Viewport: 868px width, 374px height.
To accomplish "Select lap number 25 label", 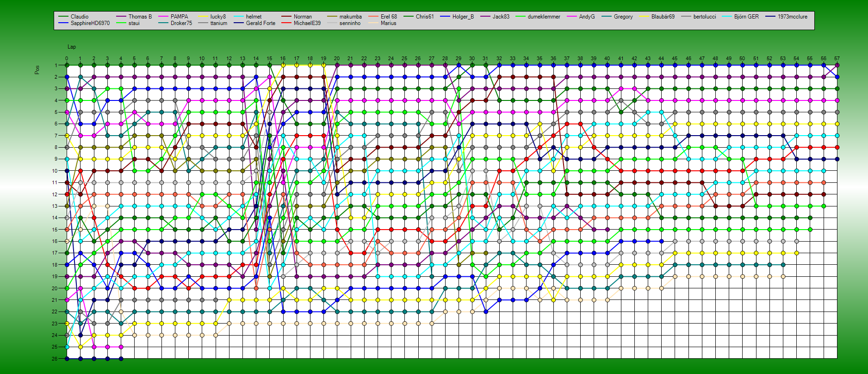I will (x=404, y=59).
